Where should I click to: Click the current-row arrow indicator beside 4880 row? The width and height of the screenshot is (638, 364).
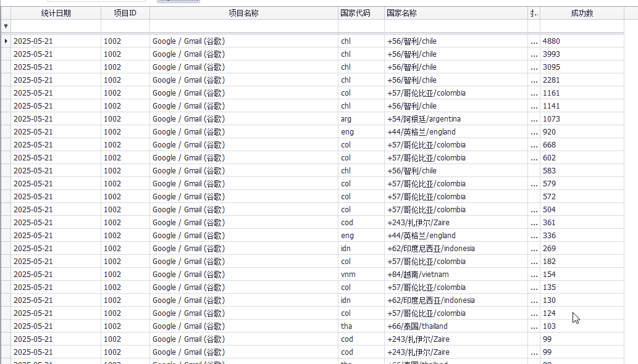click(6, 41)
